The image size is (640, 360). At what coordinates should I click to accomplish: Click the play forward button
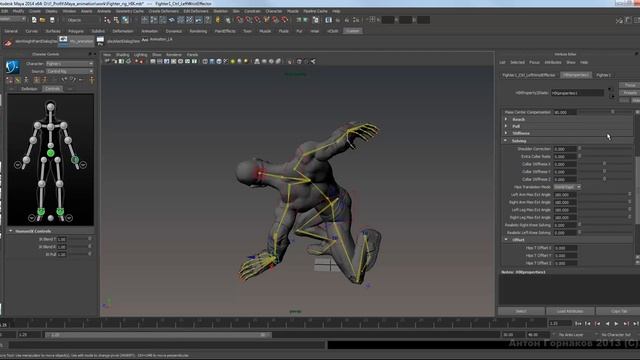pyautogui.click(x=616, y=324)
